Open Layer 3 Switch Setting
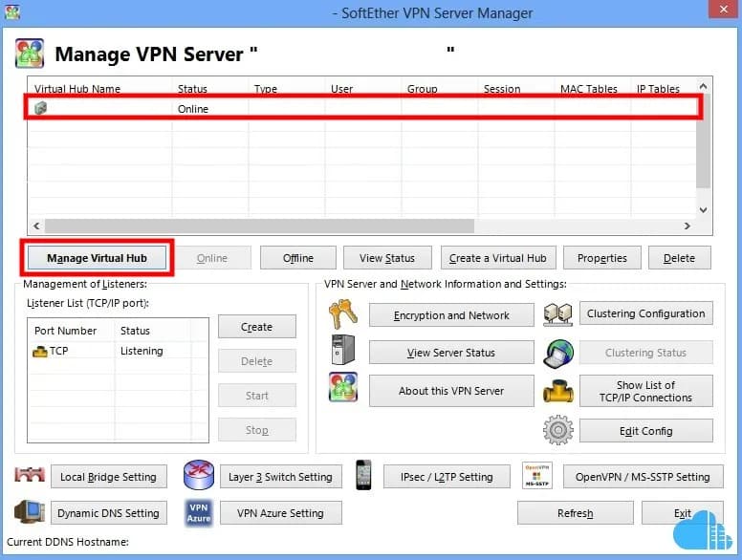742x560 pixels. coord(280,477)
